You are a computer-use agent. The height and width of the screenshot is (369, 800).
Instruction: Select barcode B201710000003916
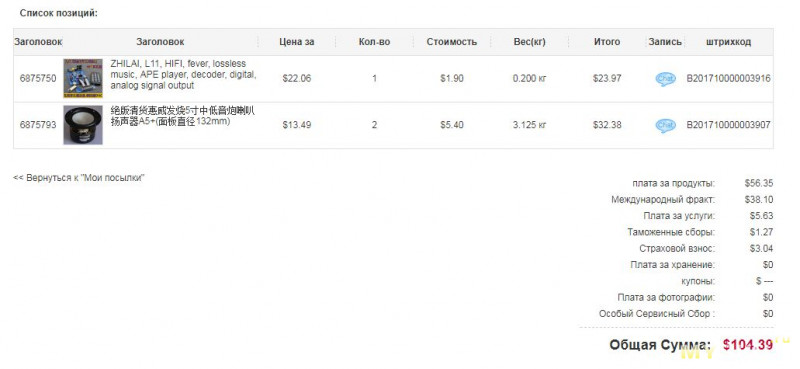pyautogui.click(x=729, y=79)
